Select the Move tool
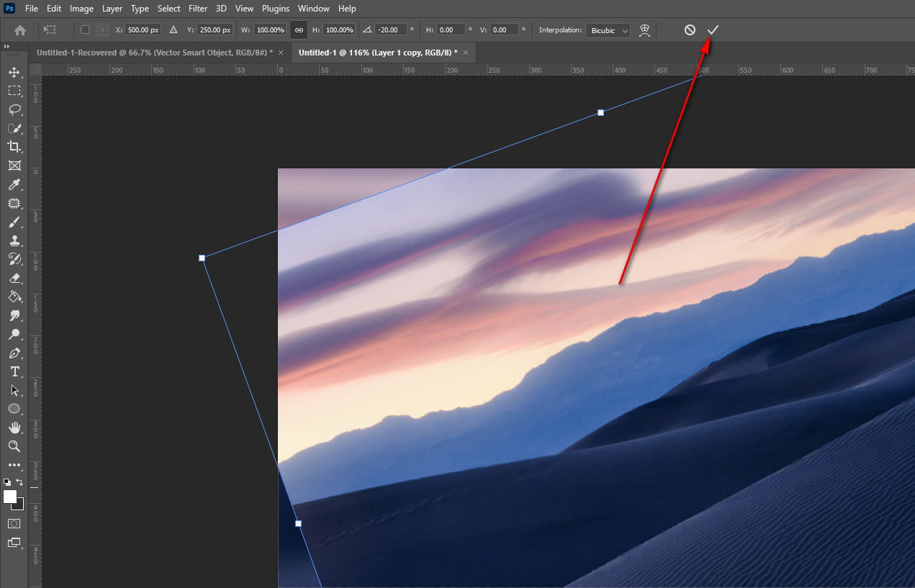The height and width of the screenshot is (588, 915). (x=14, y=72)
